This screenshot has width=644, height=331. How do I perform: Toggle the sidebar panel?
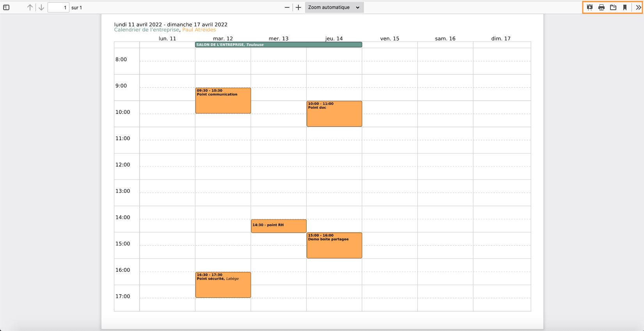tap(6, 7)
